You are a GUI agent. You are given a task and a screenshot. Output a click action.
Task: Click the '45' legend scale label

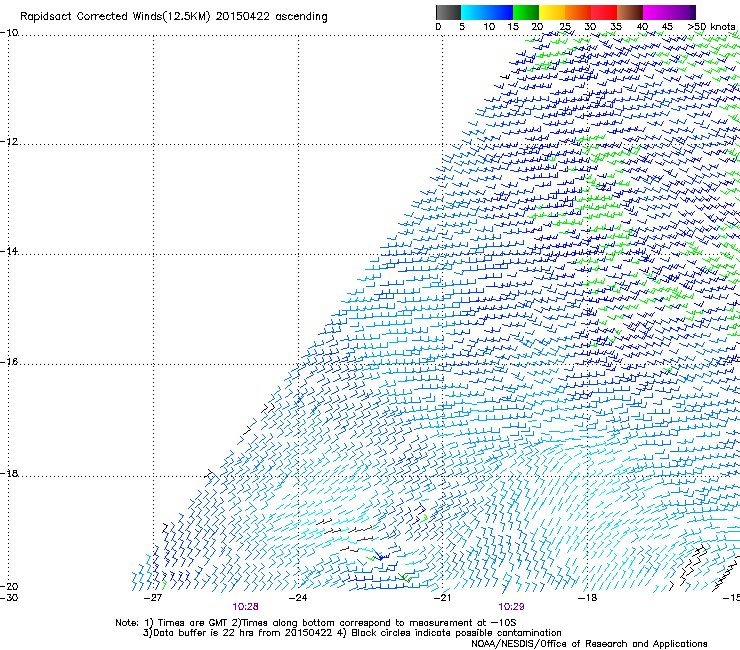667,27
